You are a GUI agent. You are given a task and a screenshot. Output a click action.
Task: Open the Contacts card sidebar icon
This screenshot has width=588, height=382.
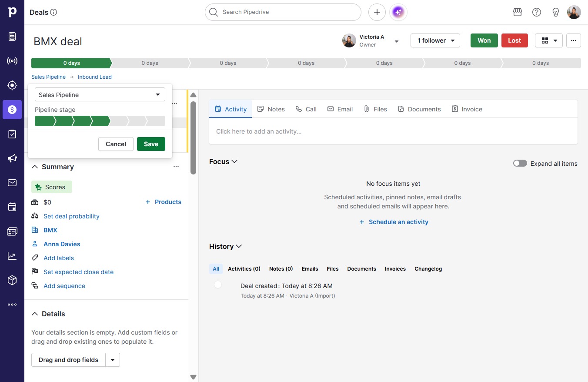12,231
